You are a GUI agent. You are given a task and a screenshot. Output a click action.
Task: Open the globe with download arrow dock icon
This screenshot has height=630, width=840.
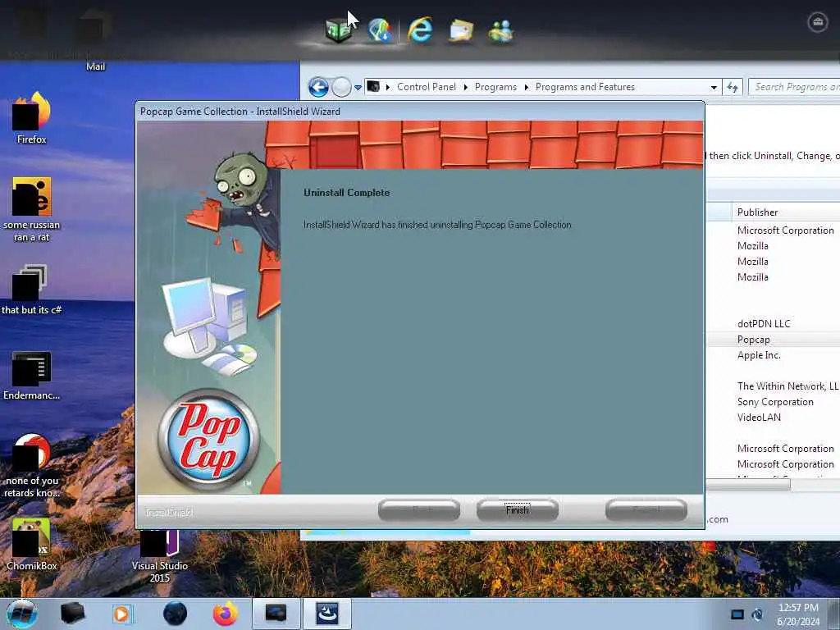pos(380,30)
